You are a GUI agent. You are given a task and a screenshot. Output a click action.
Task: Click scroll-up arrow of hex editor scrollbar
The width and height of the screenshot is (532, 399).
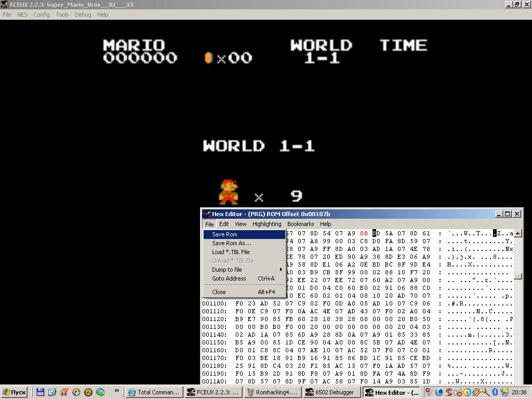[518, 233]
